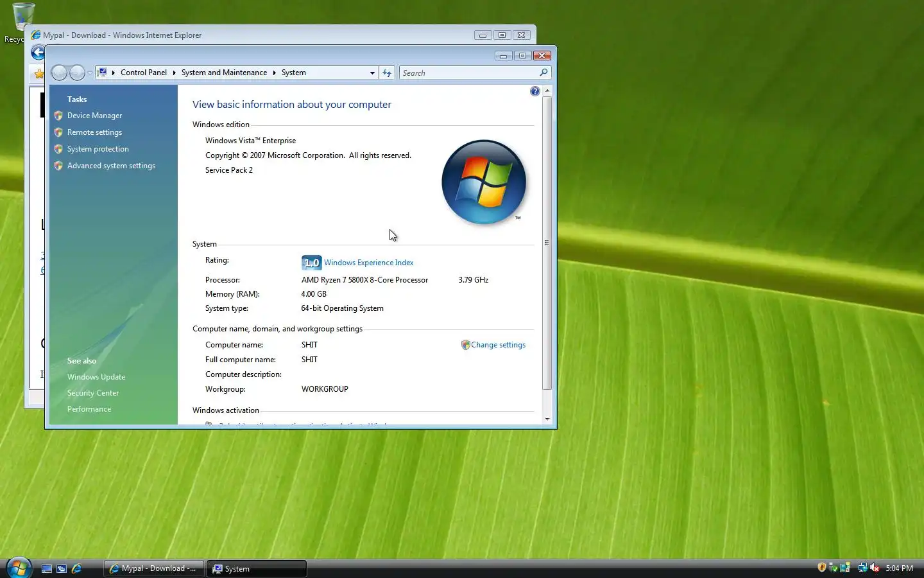Click the 'WORKGROUP' value
Viewport: 924px width, 578px height.
pos(325,389)
